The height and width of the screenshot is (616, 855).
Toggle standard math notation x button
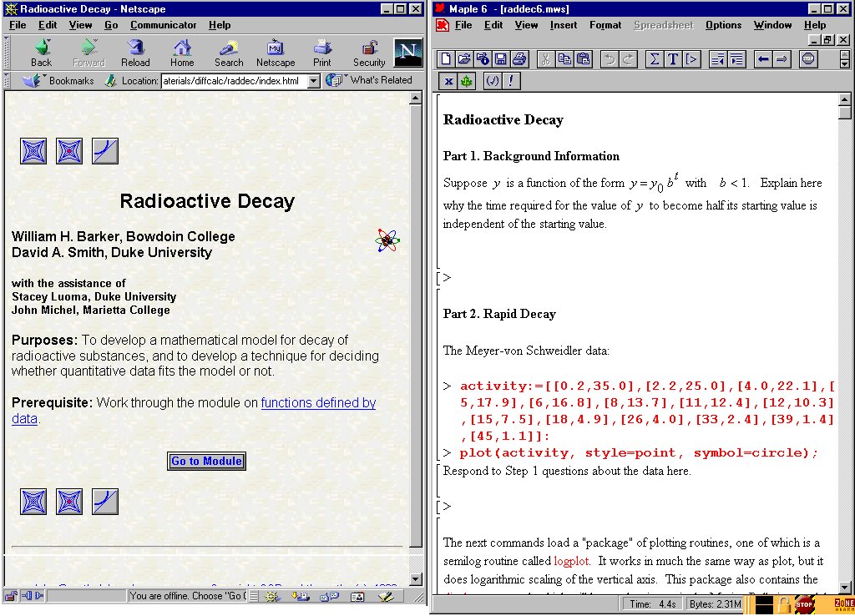tap(448, 81)
